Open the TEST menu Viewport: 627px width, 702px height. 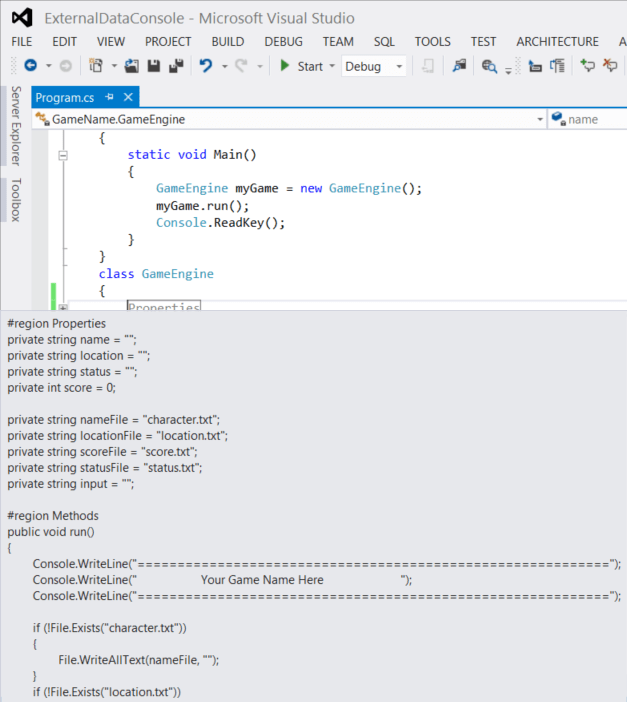point(483,42)
